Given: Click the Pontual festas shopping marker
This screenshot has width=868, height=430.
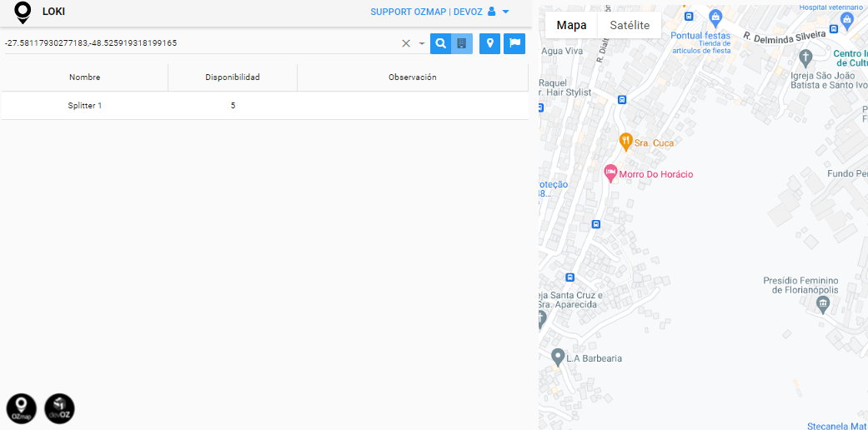Looking at the screenshot, I should point(715,17).
